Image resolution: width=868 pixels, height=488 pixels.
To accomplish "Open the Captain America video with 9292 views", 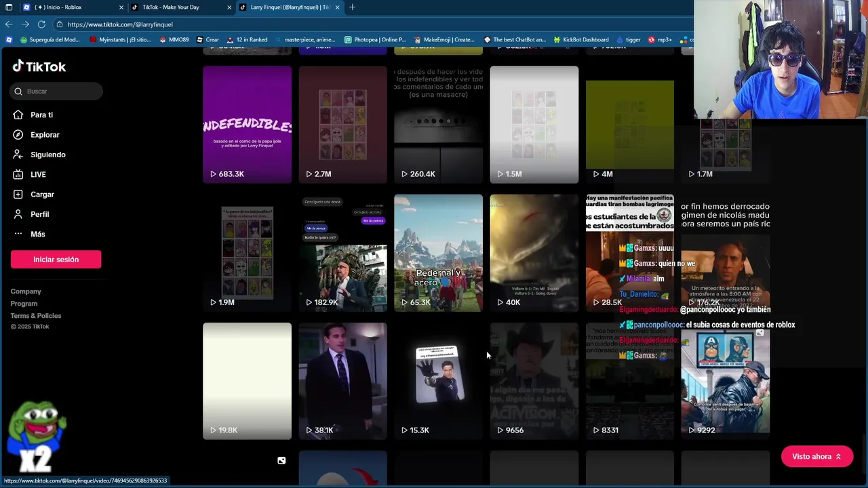I will (x=726, y=381).
